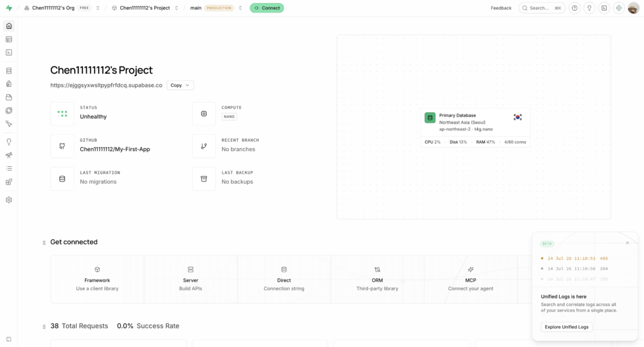
Task: Expand the project switcher chevron
Action: (x=177, y=8)
